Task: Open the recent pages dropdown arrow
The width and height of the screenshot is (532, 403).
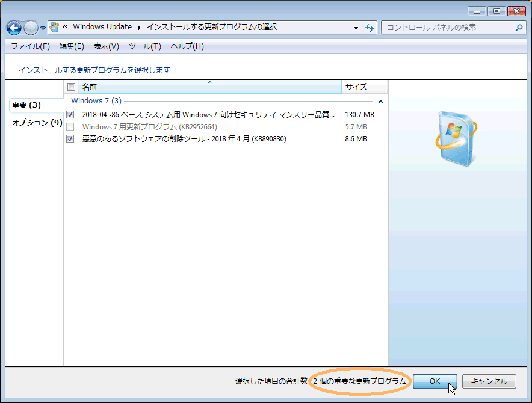Action: pyautogui.click(x=43, y=28)
